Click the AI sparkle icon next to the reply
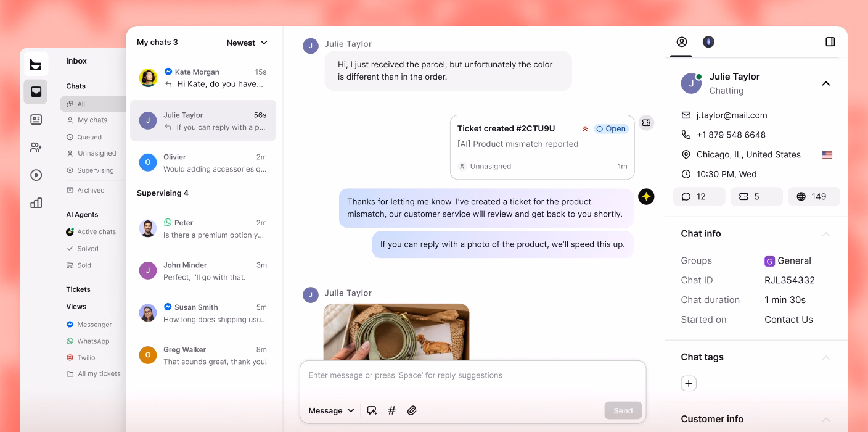Image resolution: width=868 pixels, height=432 pixels. (x=646, y=197)
